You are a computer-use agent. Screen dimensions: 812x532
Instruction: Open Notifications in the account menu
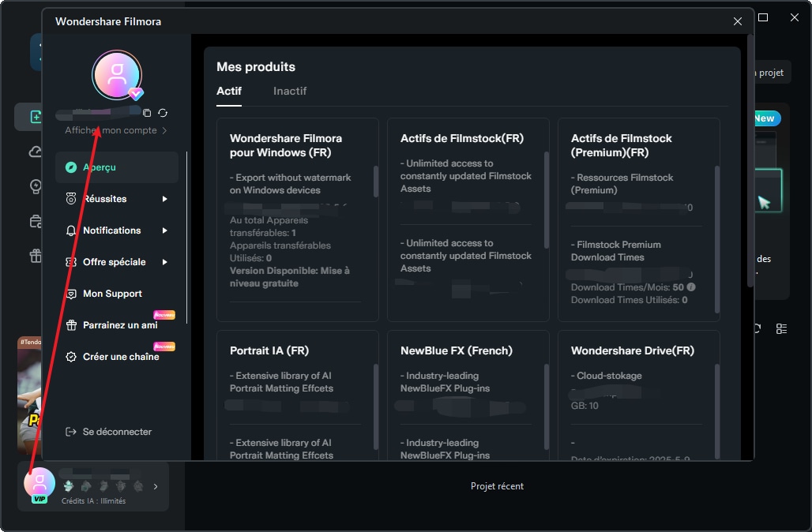pos(117,230)
